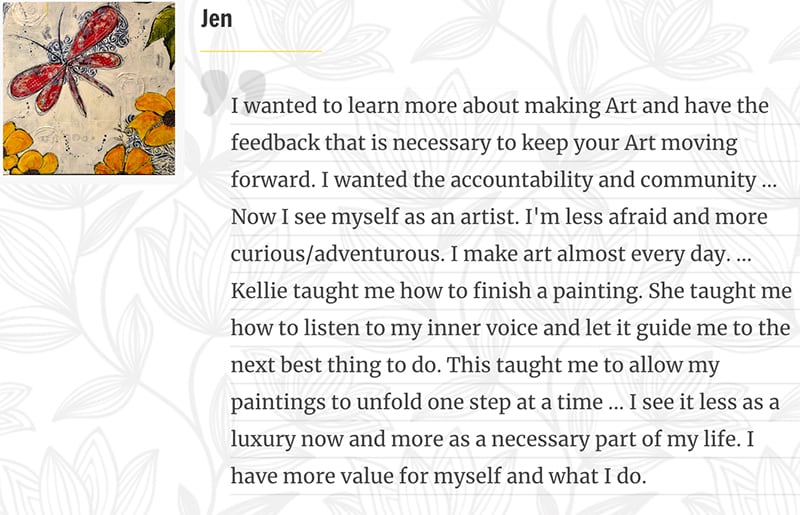Image resolution: width=800 pixels, height=515 pixels.
Task: Click the line starting "I wanted to learn"
Action: coord(499,106)
